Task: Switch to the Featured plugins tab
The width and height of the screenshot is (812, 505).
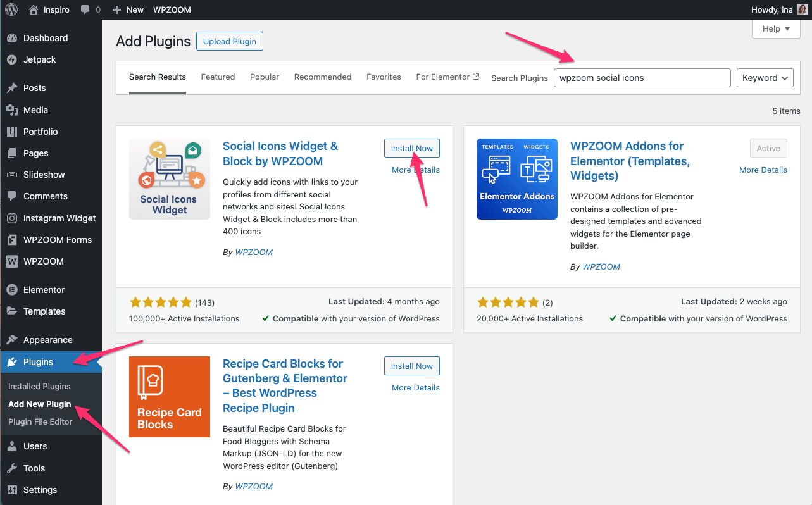Action: point(218,77)
